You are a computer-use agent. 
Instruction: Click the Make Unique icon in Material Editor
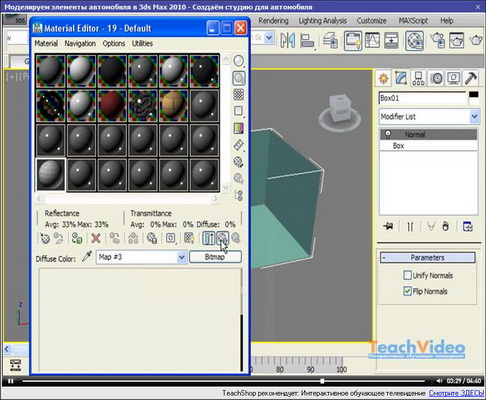coord(133,238)
